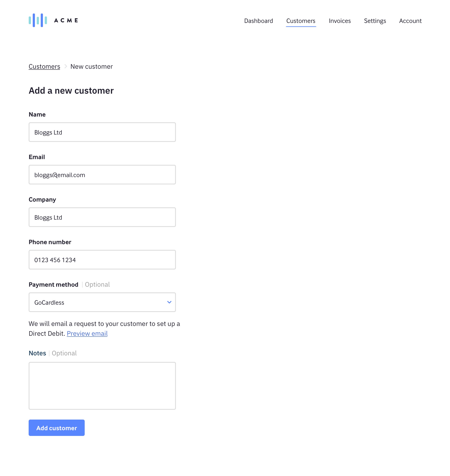450x476 pixels.
Task: Click the ACME logo icon
Action: pos(38,20)
